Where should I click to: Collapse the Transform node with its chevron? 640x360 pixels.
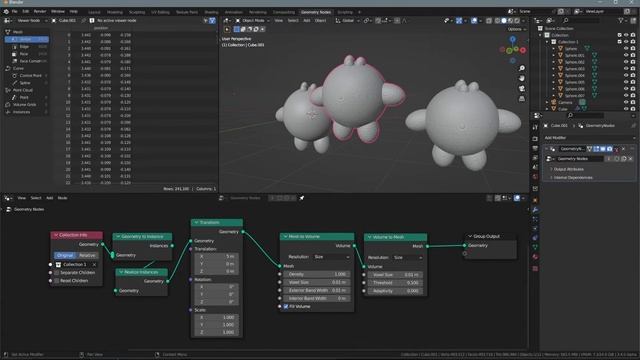tap(196, 222)
